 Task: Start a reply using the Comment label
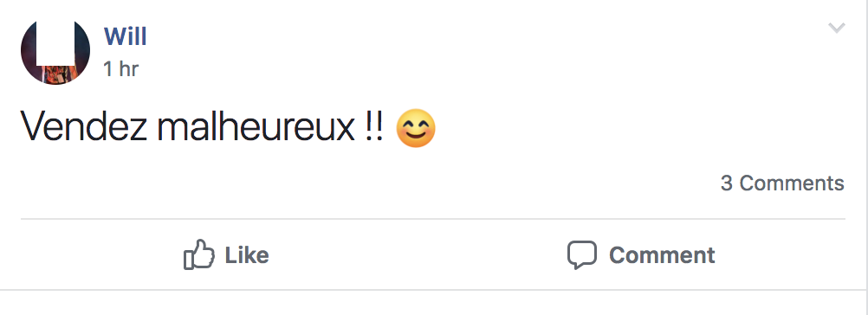click(662, 255)
